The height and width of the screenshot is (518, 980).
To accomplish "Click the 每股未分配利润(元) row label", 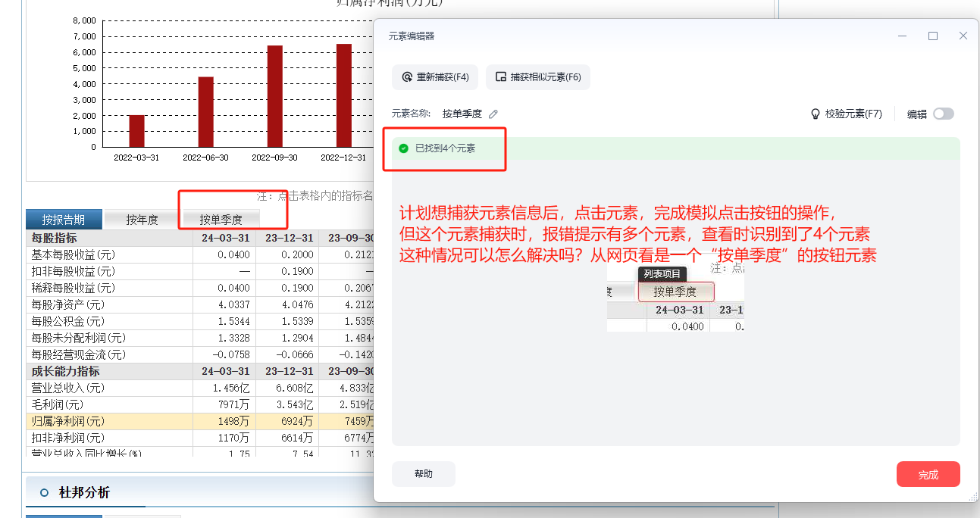I will point(78,338).
